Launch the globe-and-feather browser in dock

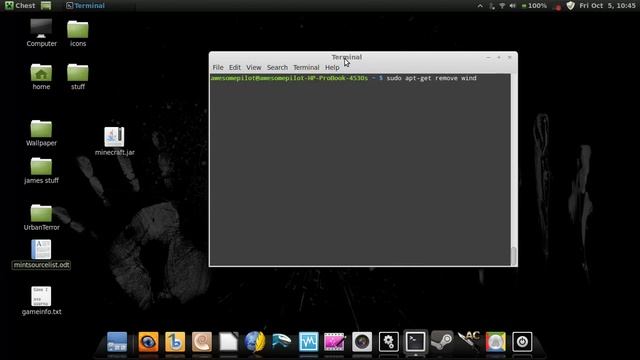tap(255, 342)
